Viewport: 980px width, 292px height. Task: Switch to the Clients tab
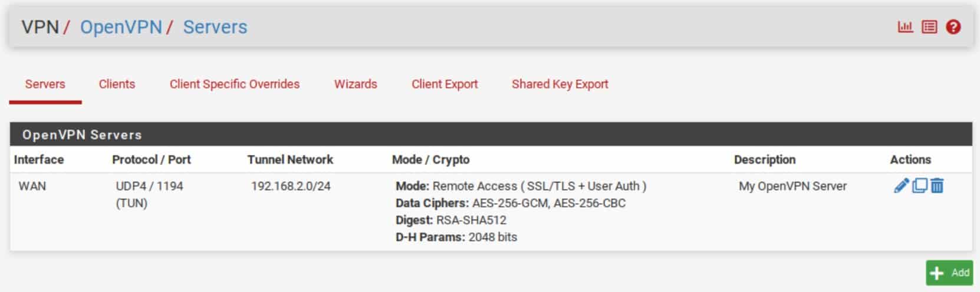point(117,84)
